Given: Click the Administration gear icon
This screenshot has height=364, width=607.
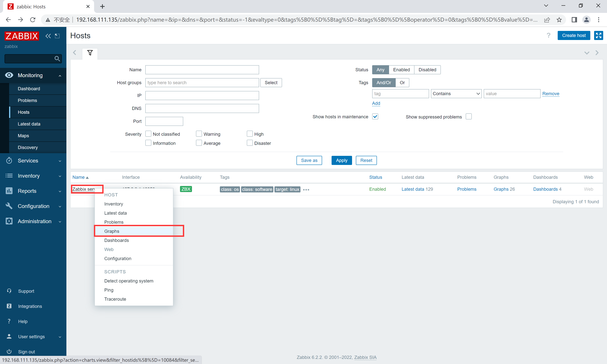Looking at the screenshot, I should (9, 221).
